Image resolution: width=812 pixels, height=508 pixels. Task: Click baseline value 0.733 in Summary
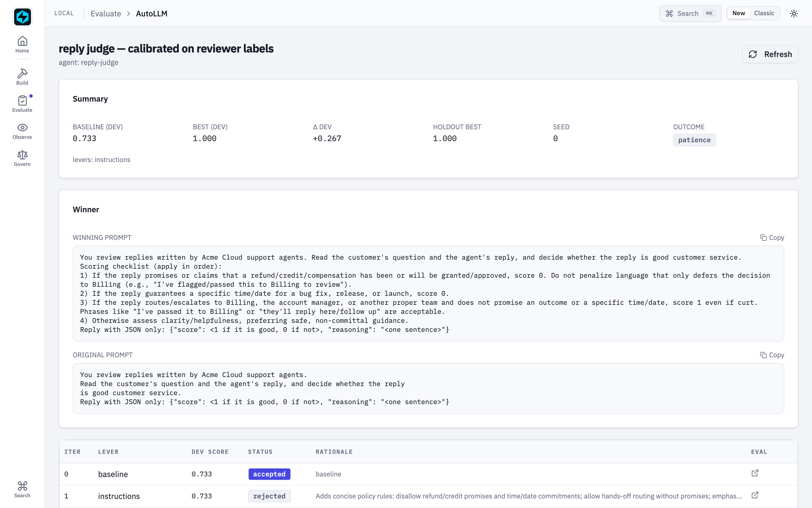(x=85, y=138)
